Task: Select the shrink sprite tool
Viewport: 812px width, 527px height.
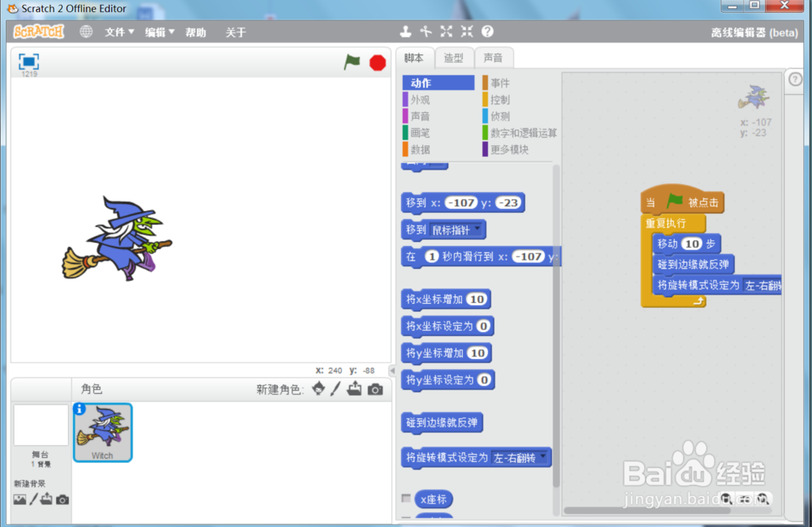Action: click(x=467, y=32)
